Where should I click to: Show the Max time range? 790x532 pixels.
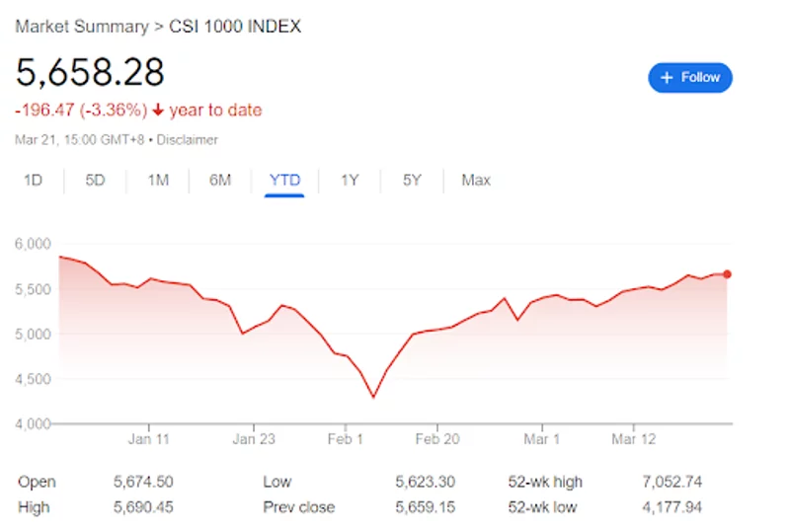pyautogui.click(x=476, y=180)
